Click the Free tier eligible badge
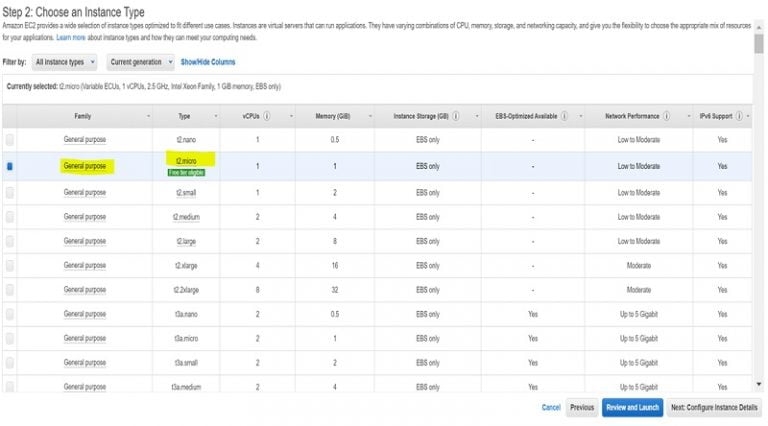 (186, 173)
